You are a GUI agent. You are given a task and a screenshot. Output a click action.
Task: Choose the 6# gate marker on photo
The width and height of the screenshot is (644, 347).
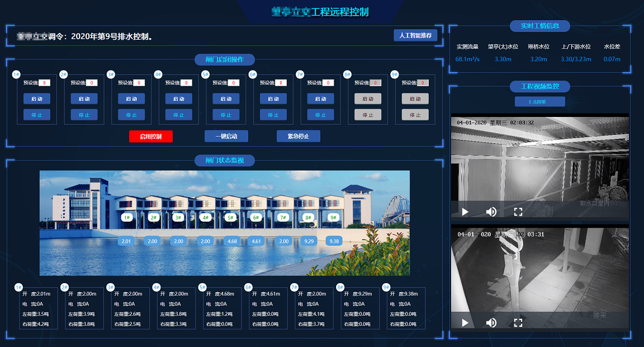[256, 218]
